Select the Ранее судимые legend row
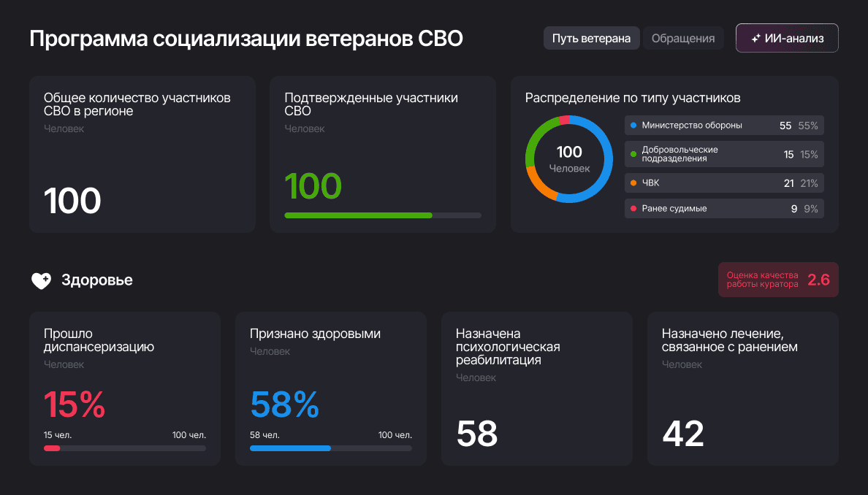This screenshot has height=495, width=868. 724,209
